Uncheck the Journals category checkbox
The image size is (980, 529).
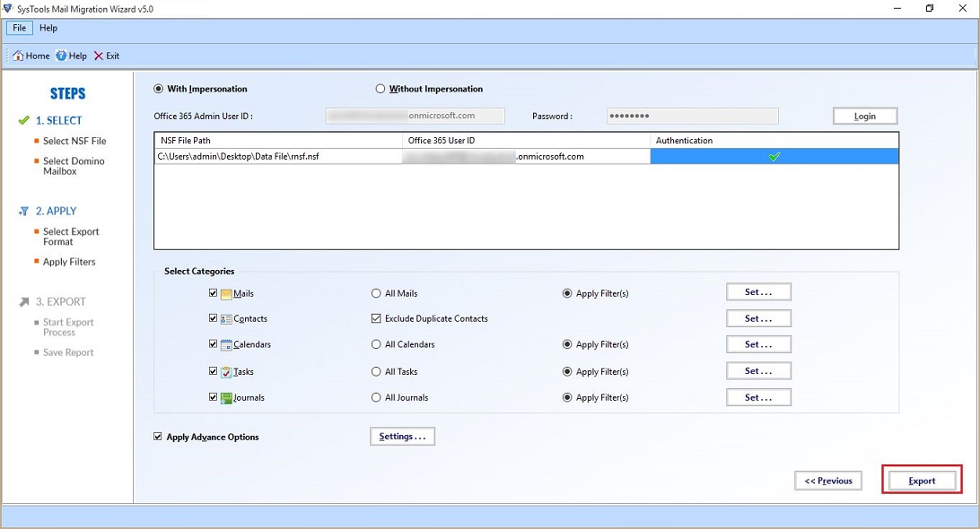(x=213, y=397)
